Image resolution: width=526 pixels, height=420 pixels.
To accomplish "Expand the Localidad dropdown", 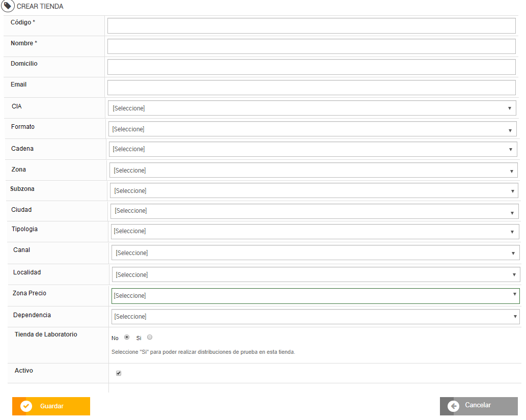I will pyautogui.click(x=316, y=274).
